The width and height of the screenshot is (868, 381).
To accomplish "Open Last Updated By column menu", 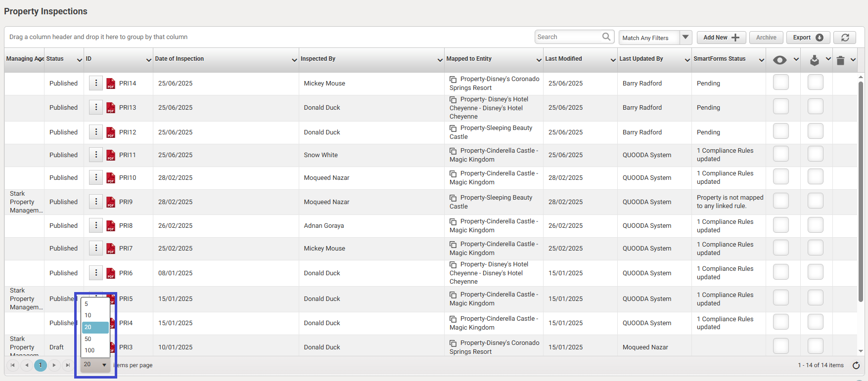I will click(x=687, y=60).
